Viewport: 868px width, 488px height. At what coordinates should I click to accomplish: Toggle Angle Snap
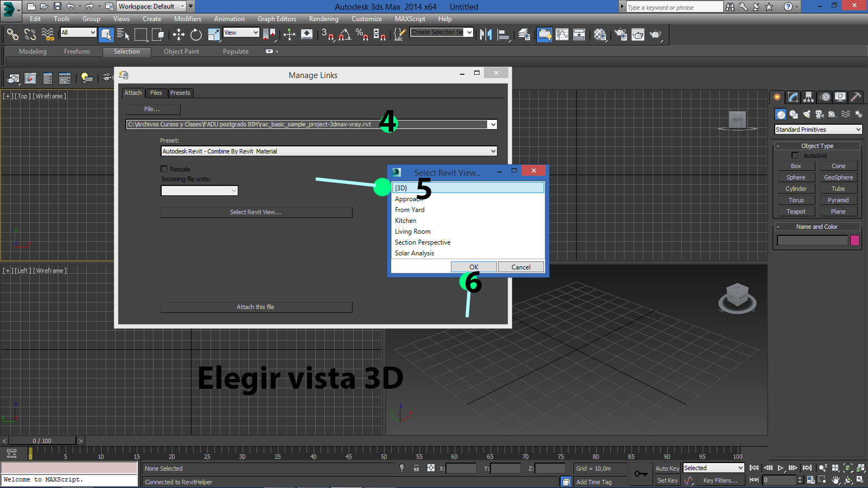[344, 35]
